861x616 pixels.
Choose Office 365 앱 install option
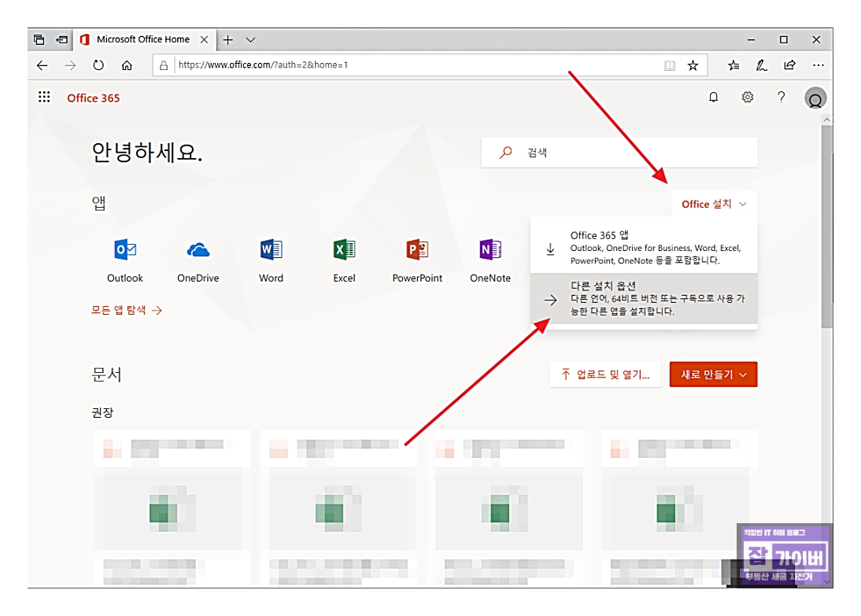pyautogui.click(x=644, y=248)
